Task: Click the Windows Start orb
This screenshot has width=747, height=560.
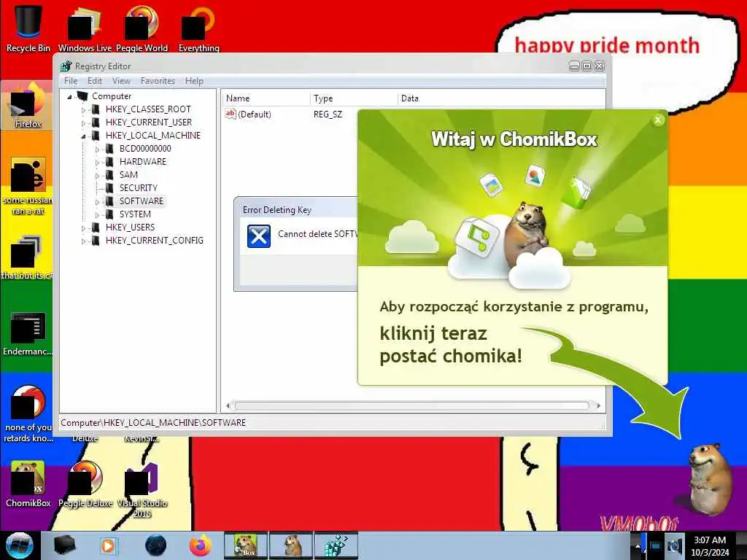Action: pyautogui.click(x=19, y=545)
